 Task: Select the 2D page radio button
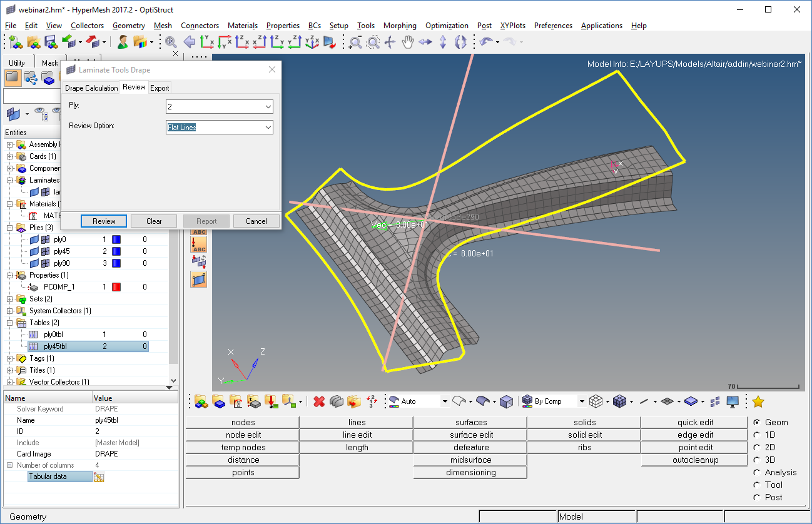pos(757,447)
